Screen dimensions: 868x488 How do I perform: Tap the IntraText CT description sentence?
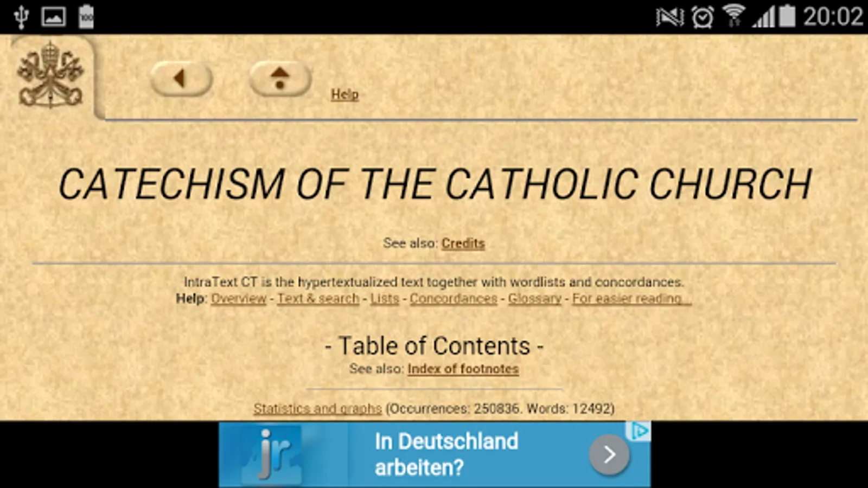434,282
